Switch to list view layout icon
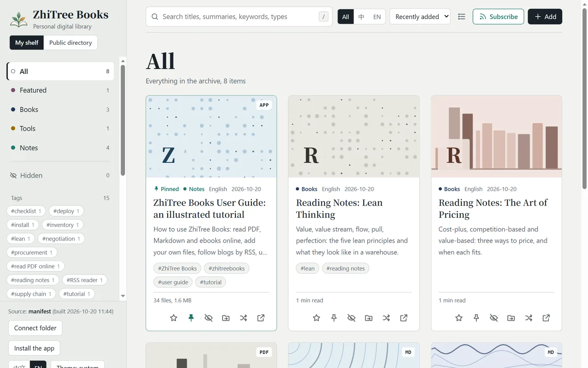The image size is (588, 368). point(462,17)
